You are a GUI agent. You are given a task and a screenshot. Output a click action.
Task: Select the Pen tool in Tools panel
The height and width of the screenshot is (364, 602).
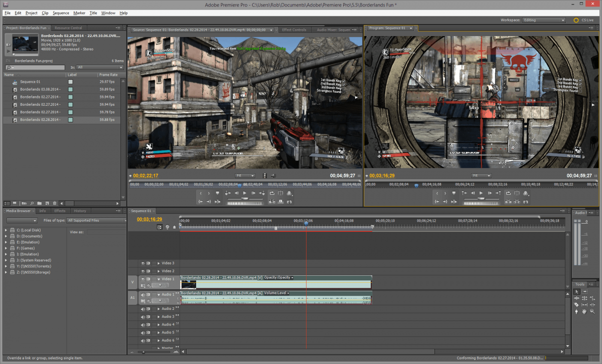pyautogui.click(x=576, y=311)
